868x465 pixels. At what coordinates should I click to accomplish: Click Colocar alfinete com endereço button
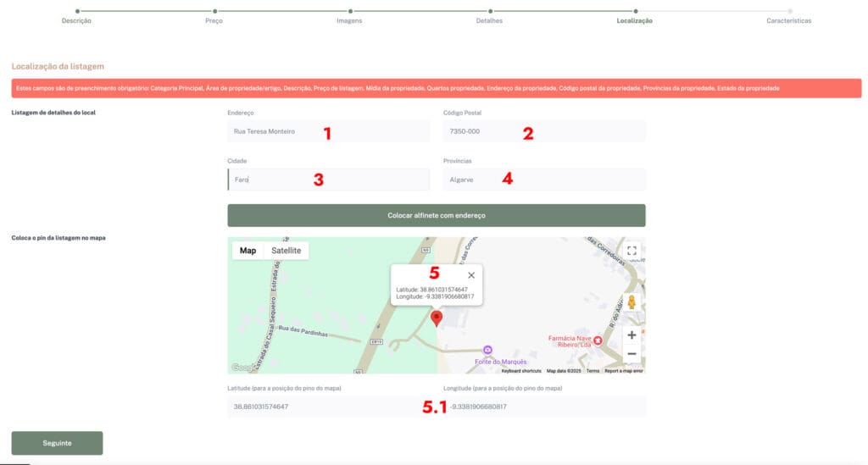tap(437, 216)
